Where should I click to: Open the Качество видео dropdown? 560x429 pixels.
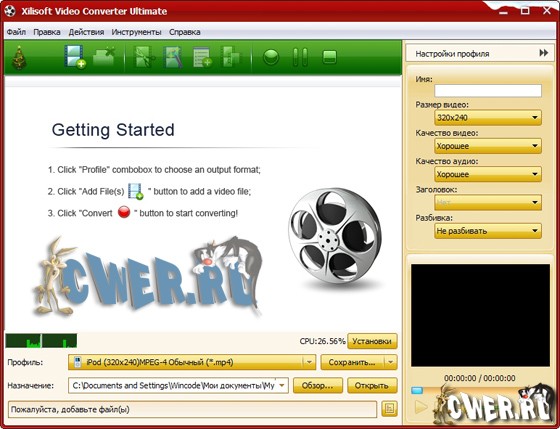tap(488, 146)
